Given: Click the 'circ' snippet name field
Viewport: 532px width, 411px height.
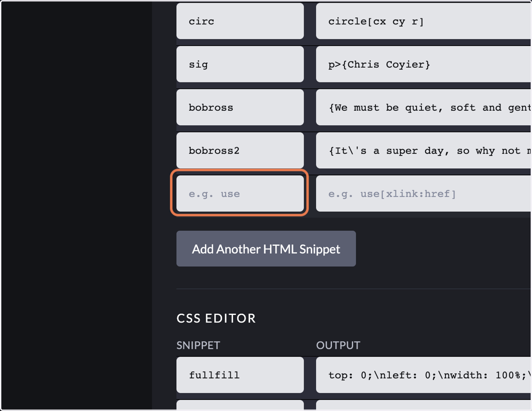Looking at the screenshot, I should click(x=240, y=21).
